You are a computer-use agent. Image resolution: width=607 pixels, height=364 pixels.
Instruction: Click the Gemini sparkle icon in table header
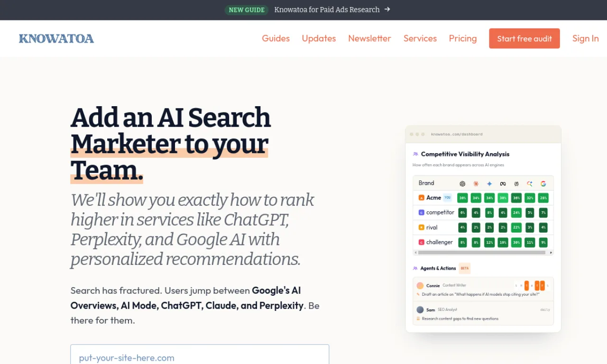tap(489, 184)
